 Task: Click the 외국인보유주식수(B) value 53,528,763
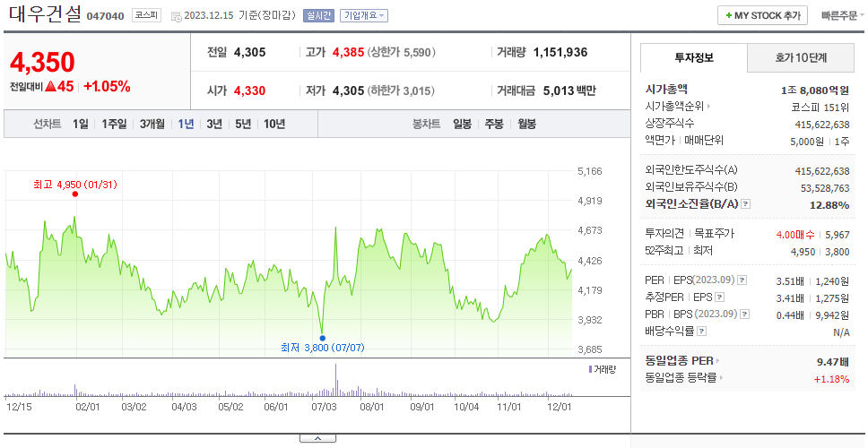tap(825, 188)
